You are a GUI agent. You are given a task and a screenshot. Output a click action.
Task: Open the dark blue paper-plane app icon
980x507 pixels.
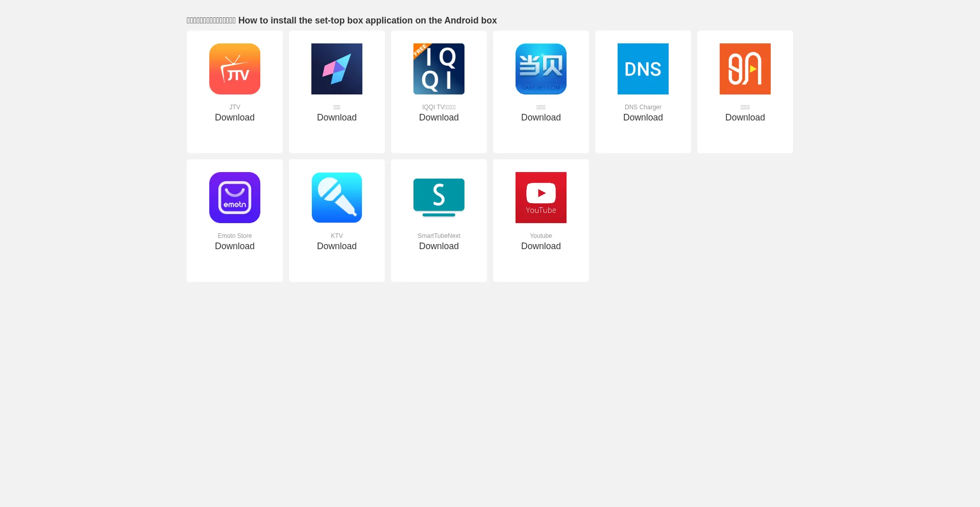tap(337, 69)
